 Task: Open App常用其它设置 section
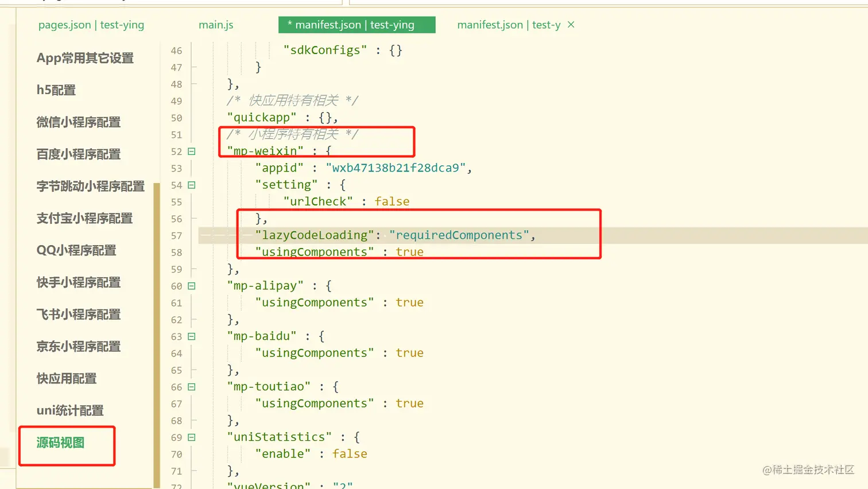pyautogui.click(x=85, y=58)
